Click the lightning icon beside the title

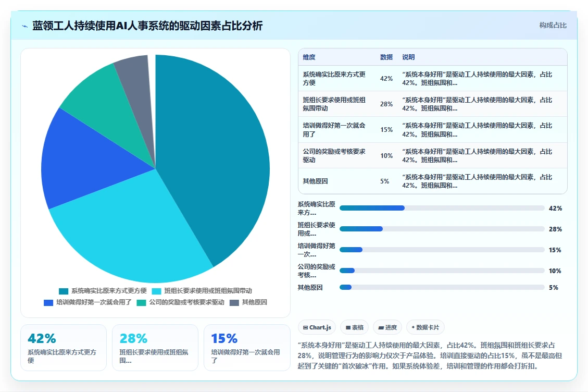(x=25, y=26)
